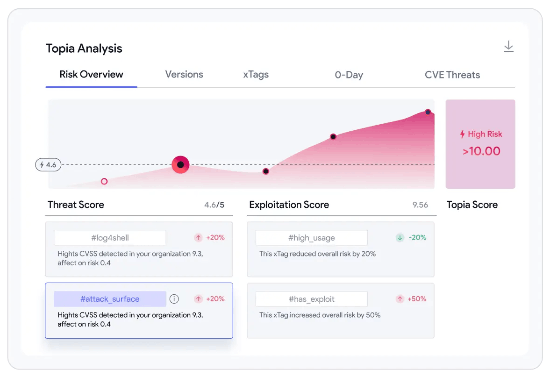The width and height of the screenshot is (555, 379).
Task: Switch to the Versions tab
Action: 184,74
